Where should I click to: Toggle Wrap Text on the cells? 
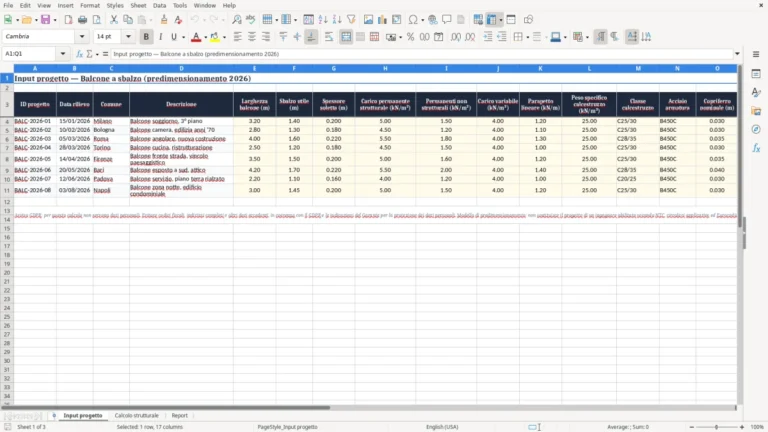pyautogui.click(x=329, y=37)
